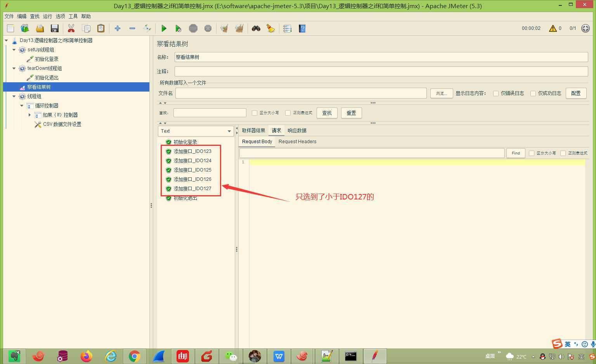Click the Cut scissors icon
The height and width of the screenshot is (364, 596).
coord(71,28)
